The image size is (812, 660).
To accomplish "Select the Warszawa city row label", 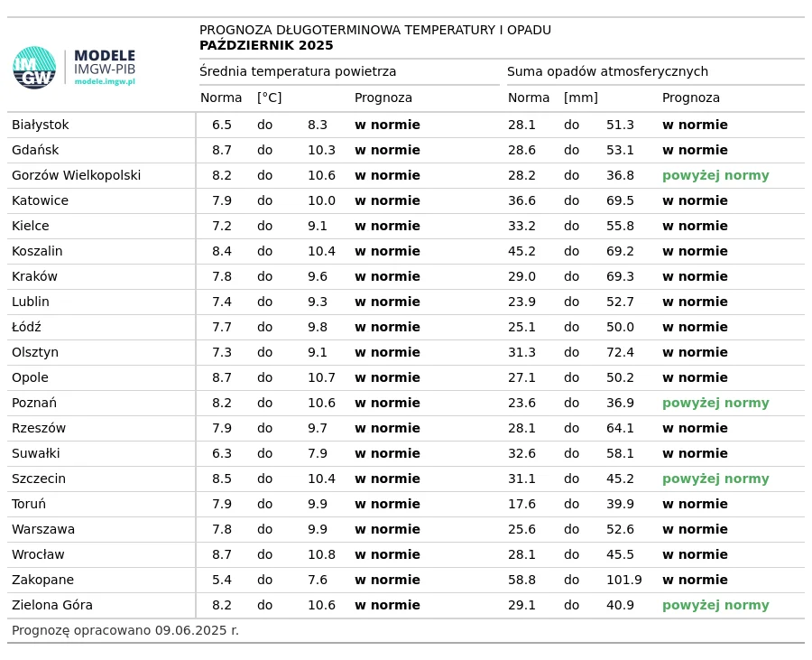I will coord(43,529).
